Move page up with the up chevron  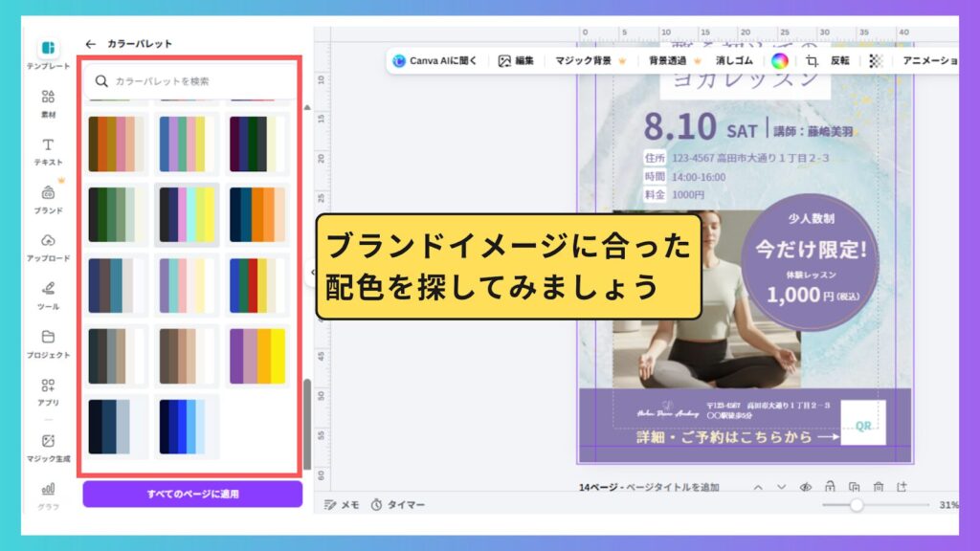[x=758, y=487]
